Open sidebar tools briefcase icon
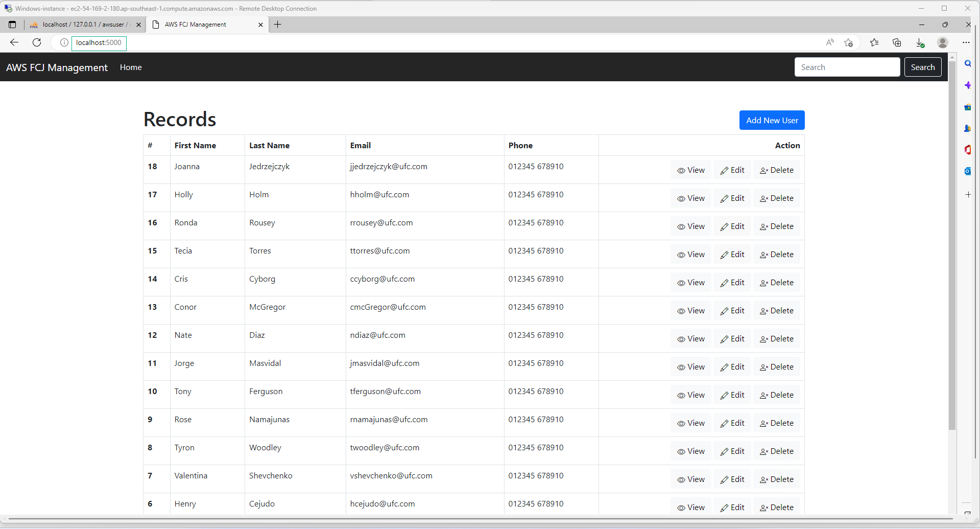 tap(968, 107)
